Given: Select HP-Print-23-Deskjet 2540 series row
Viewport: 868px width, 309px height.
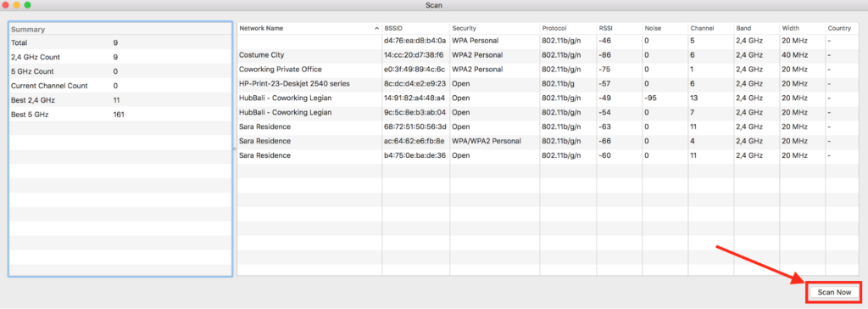Looking at the screenshot, I should (x=548, y=84).
